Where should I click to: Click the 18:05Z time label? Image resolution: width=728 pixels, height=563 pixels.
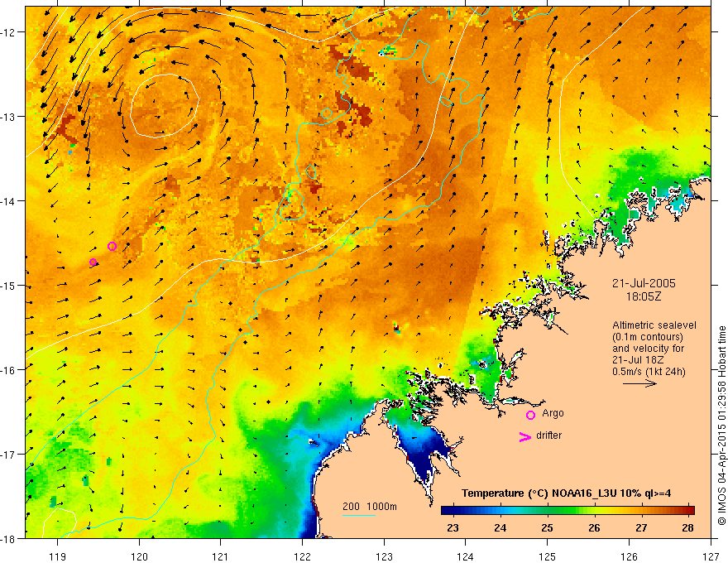tap(643, 296)
